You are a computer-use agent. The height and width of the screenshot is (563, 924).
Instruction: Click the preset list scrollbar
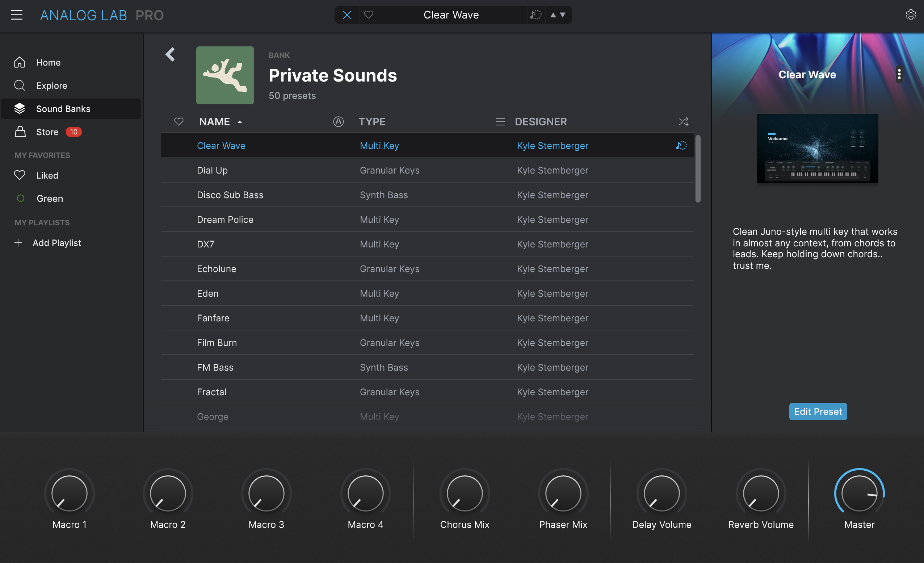(x=698, y=169)
